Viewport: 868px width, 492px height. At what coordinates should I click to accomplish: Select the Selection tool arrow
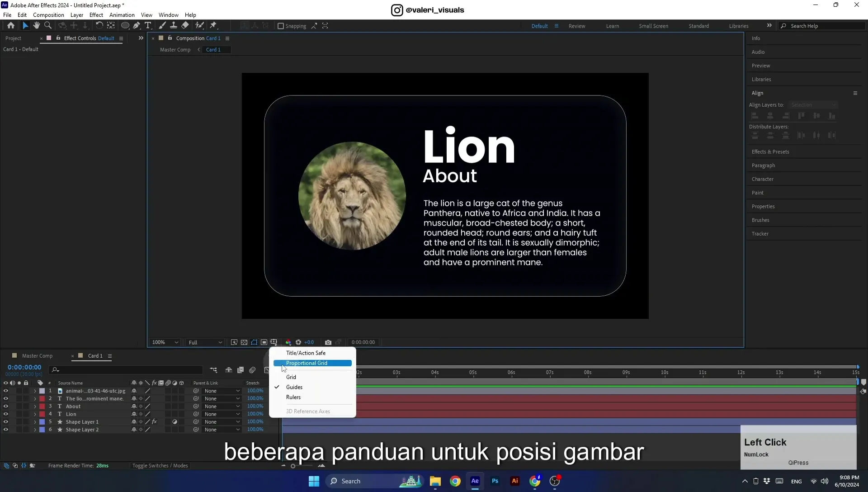coord(25,26)
